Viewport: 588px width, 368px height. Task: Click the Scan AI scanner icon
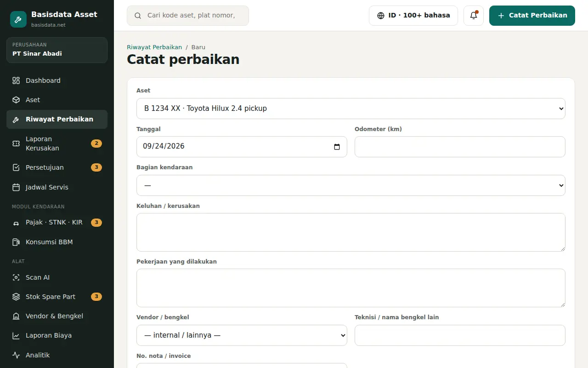[16, 277]
